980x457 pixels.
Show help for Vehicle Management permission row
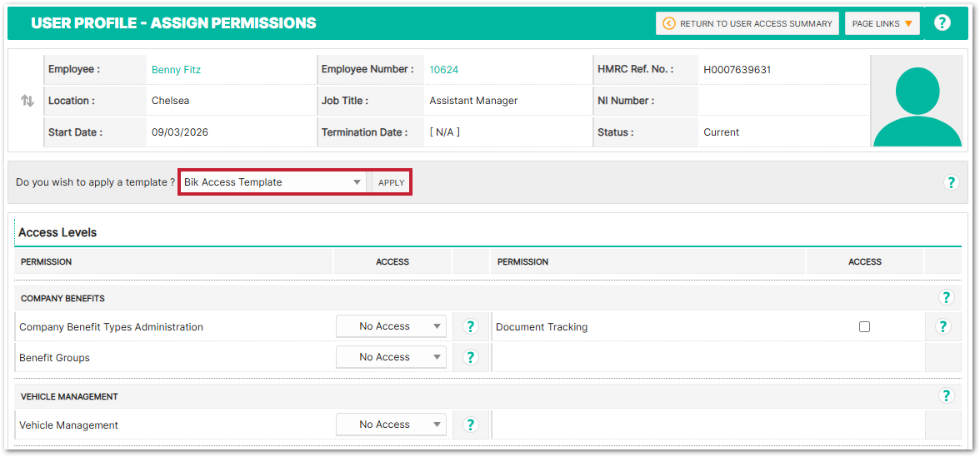point(471,425)
